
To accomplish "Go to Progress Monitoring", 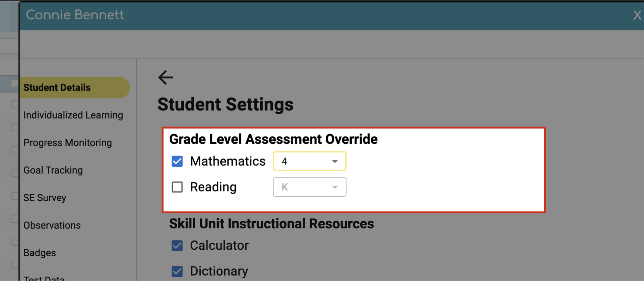I will [68, 143].
